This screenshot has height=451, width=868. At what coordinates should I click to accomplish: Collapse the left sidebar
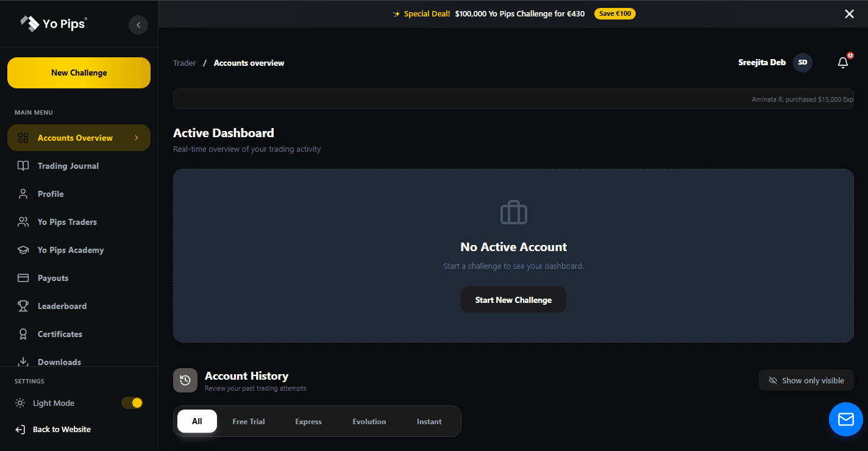point(138,25)
